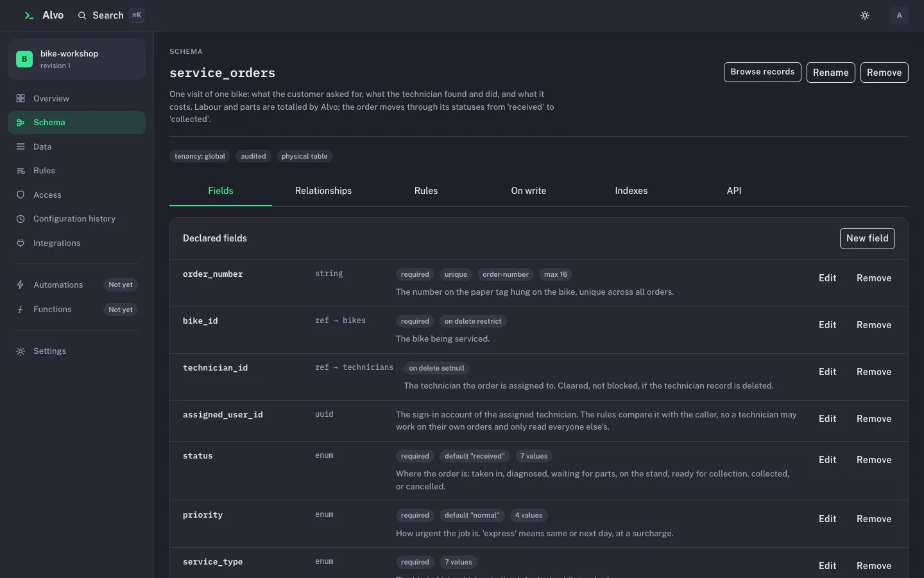Image resolution: width=924 pixels, height=578 pixels.
Task: Remove the bike_id field
Action: click(874, 325)
